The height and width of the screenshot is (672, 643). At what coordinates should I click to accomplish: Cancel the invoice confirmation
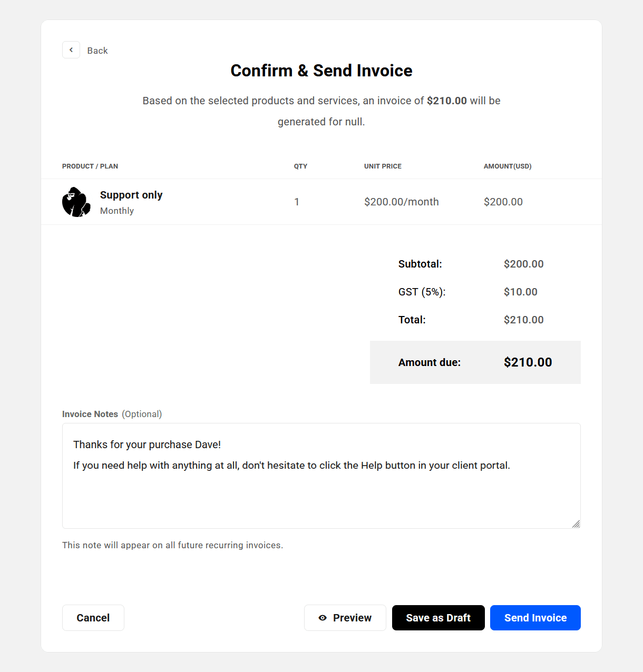[x=93, y=618]
